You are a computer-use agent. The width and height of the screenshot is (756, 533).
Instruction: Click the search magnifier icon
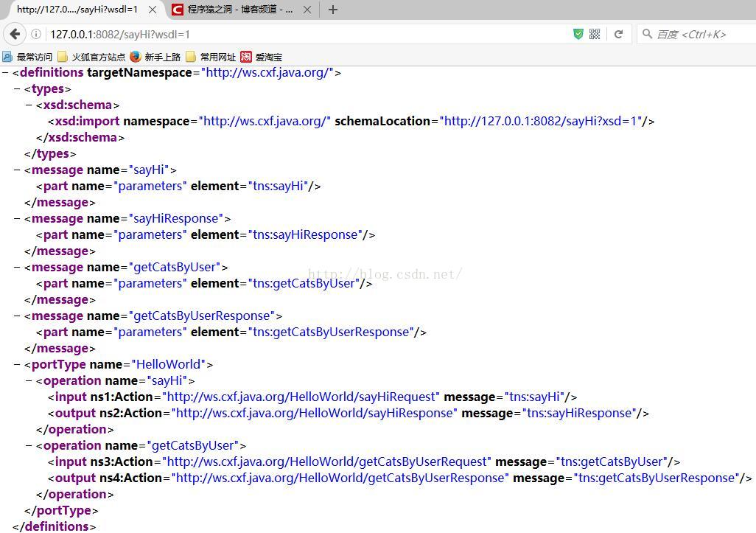coord(647,34)
